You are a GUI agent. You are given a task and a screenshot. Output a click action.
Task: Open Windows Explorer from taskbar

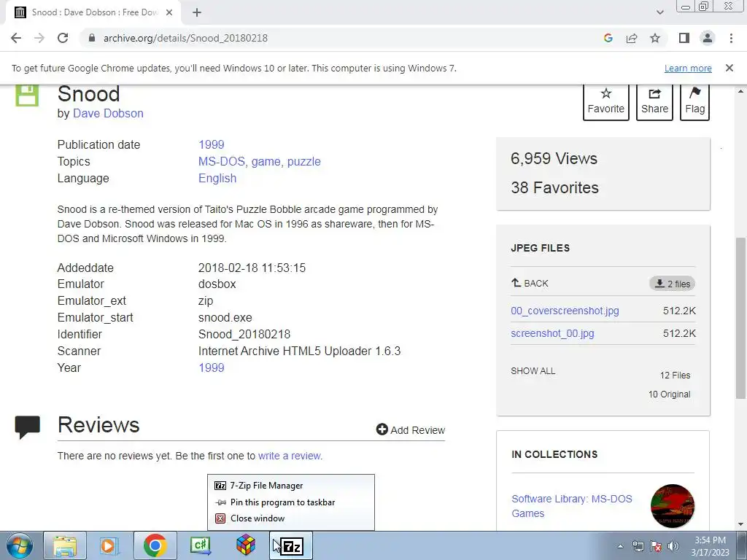[65, 545]
